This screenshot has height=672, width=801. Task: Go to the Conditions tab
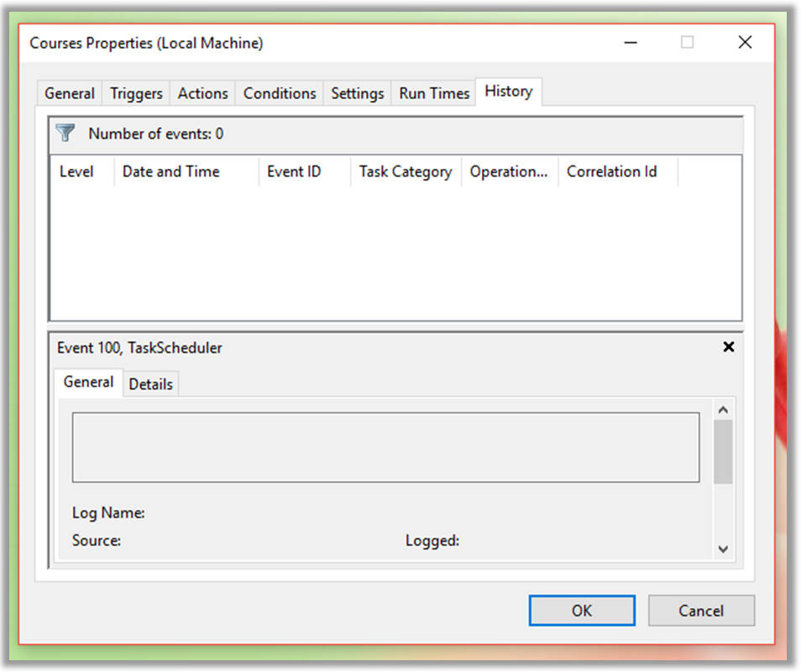coord(280,93)
